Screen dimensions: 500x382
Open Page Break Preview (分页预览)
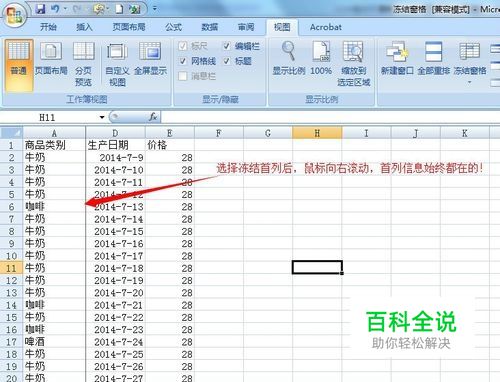point(83,63)
